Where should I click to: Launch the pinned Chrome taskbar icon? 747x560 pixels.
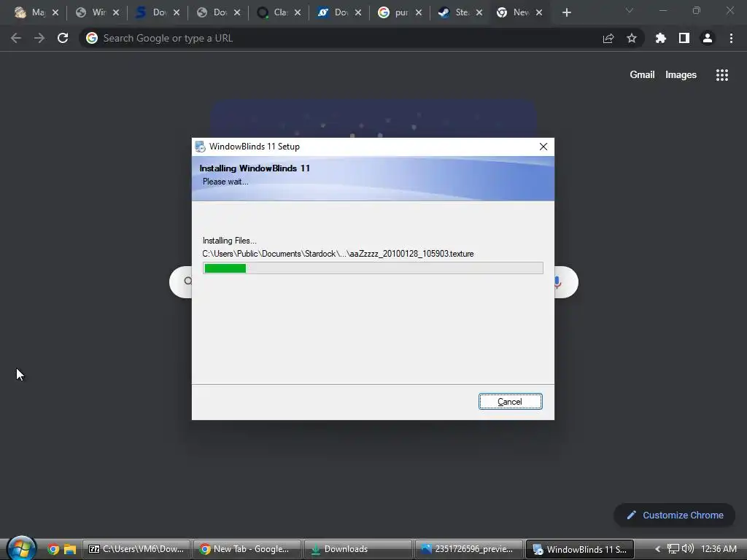[53, 549]
